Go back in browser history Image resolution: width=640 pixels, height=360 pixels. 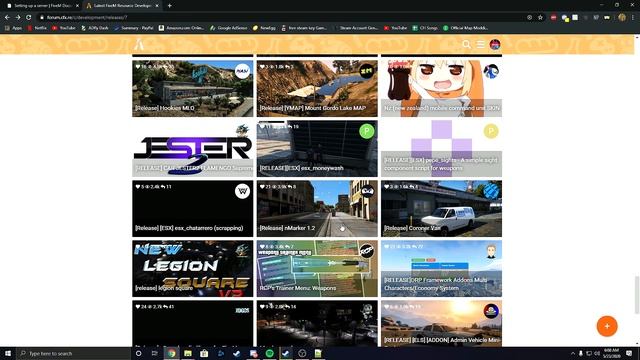point(7,18)
